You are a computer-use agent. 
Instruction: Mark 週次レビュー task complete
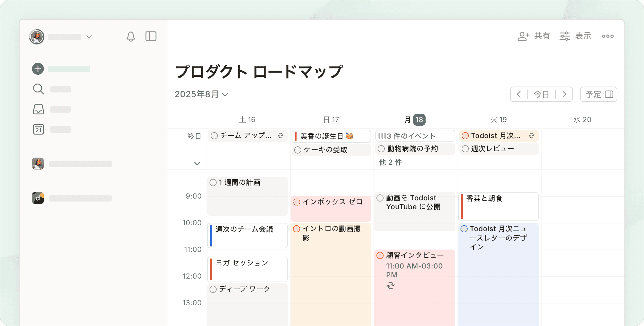pyautogui.click(x=465, y=149)
